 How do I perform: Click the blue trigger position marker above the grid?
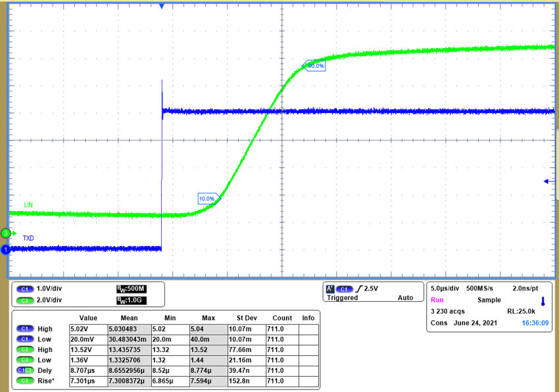[x=161, y=6]
